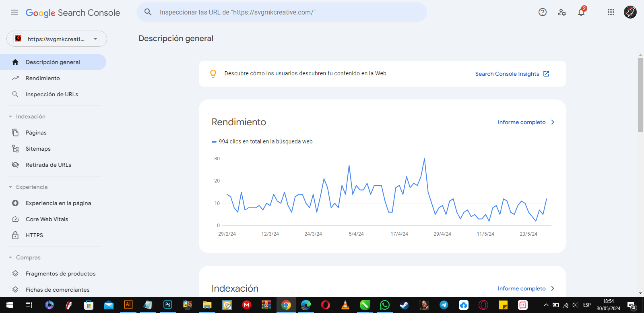Click the Fichas de comerciantes layers icon
The width and height of the screenshot is (644, 313).
[15, 290]
